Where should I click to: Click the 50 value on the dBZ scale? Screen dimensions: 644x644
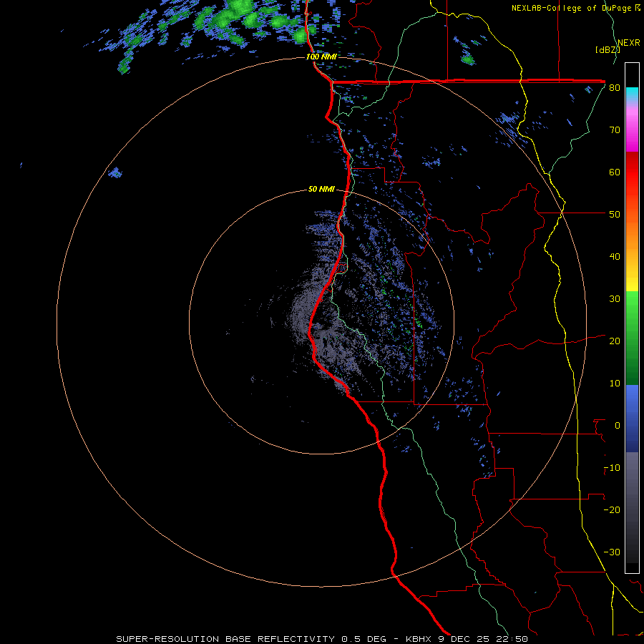615,215
